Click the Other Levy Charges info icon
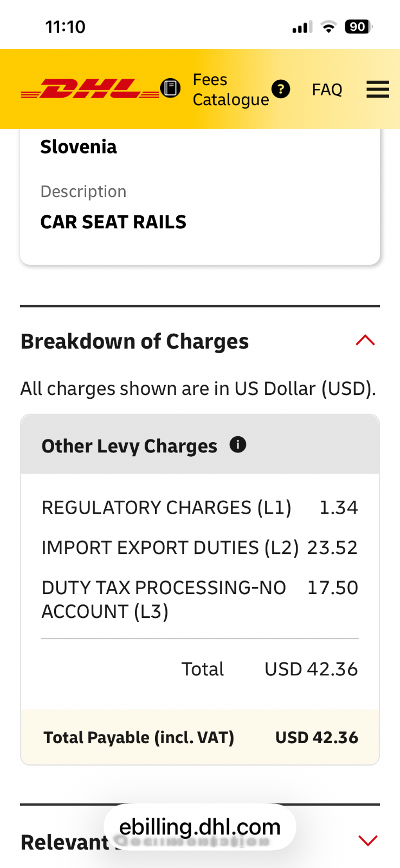 point(238,445)
